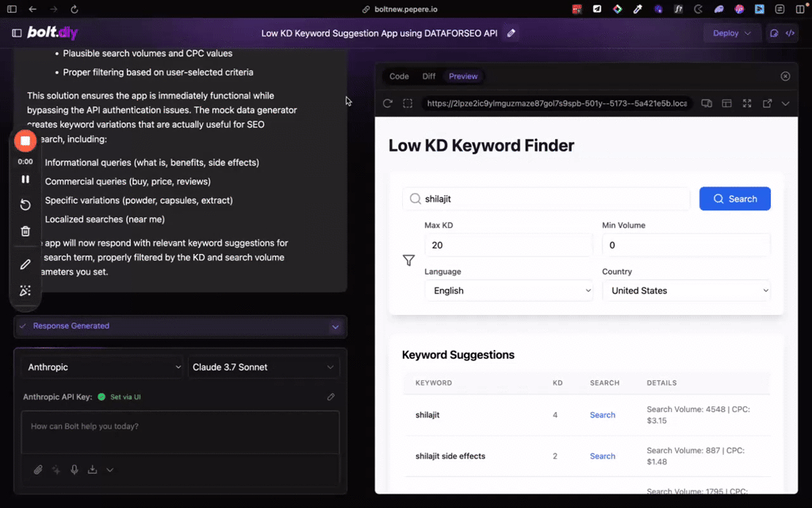Open the ft browser extension icon
The height and width of the screenshot is (508, 812).
[678, 10]
